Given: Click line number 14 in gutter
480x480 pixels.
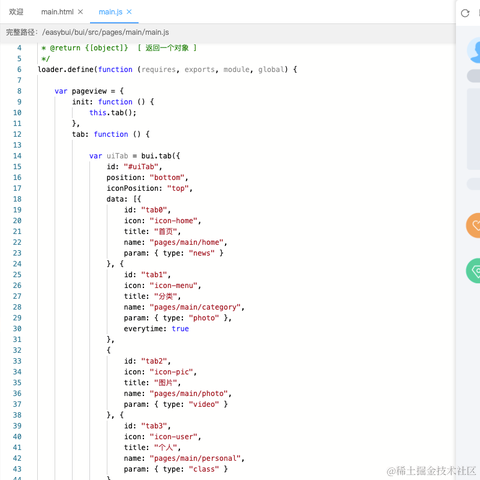Looking at the screenshot, I should [17, 156].
